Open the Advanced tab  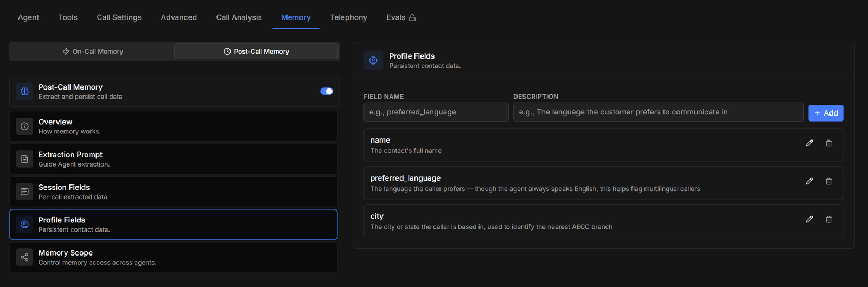point(179,17)
